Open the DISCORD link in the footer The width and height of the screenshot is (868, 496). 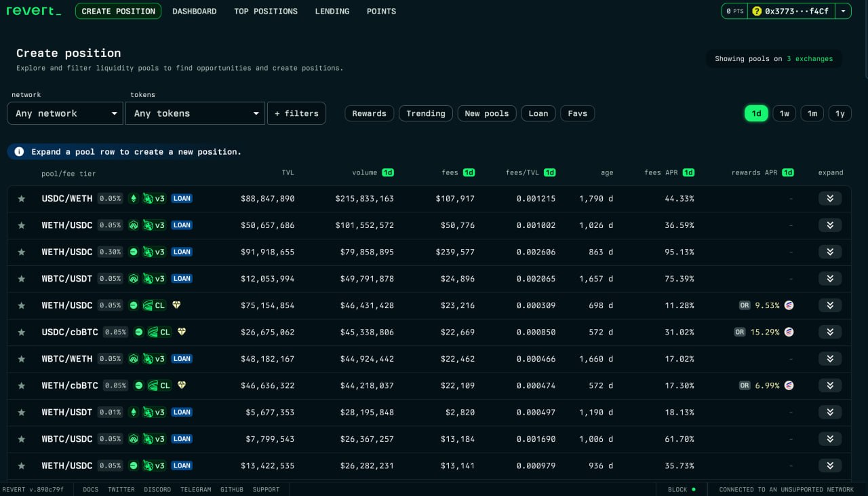pos(157,489)
